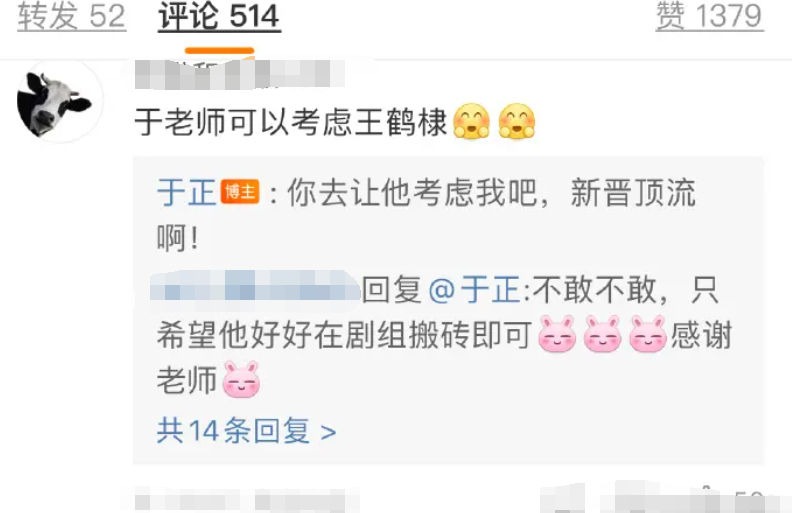Open the 赞 1379 likes tab
The image size is (792, 513).
tap(709, 17)
